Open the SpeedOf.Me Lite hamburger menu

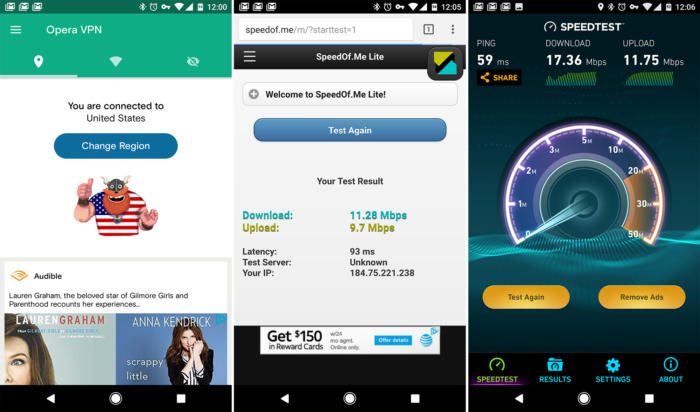(250, 57)
